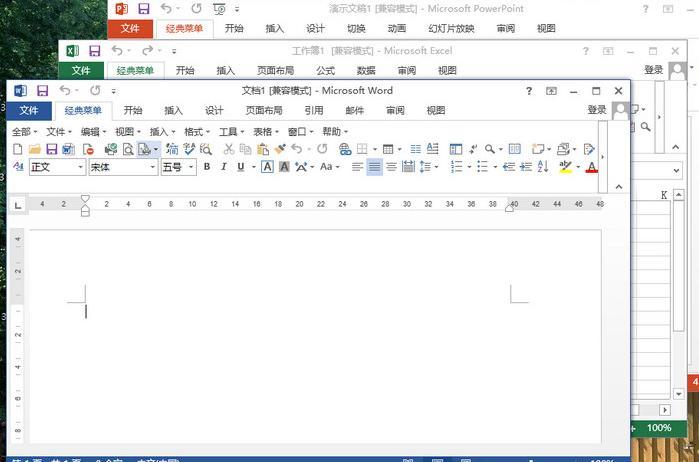
Task: Click the sort A-Z icon
Action: (x=543, y=167)
